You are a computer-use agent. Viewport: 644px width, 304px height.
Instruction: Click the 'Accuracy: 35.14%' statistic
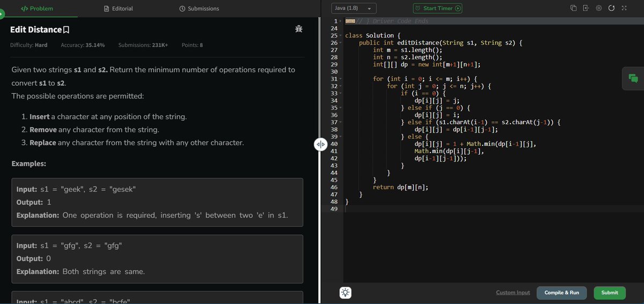[x=83, y=45]
